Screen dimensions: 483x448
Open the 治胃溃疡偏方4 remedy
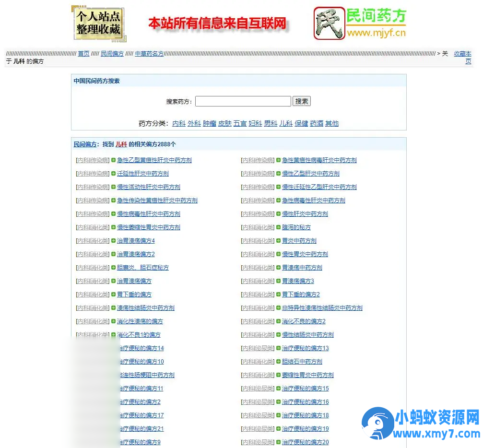136,241
